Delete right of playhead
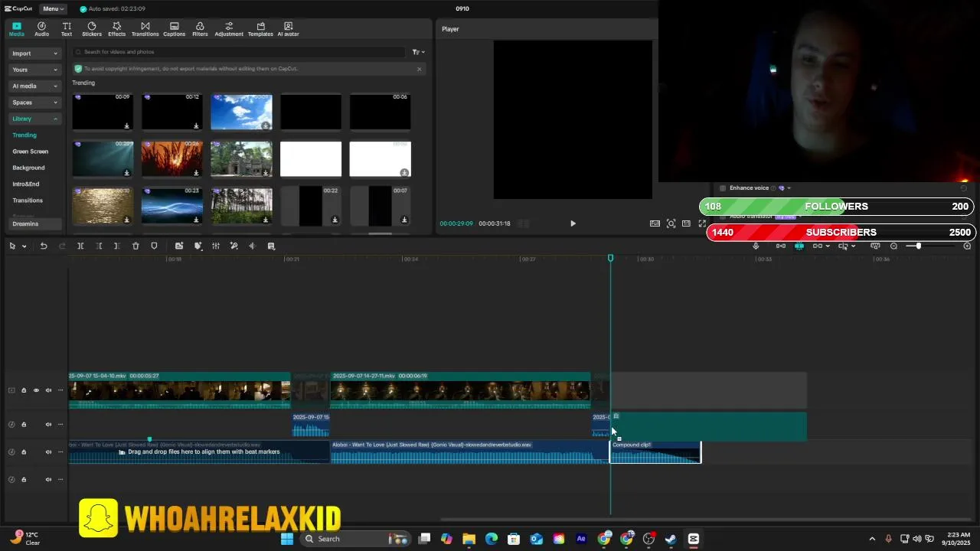Screen dimensions: 980x551 pyautogui.click(x=116, y=246)
